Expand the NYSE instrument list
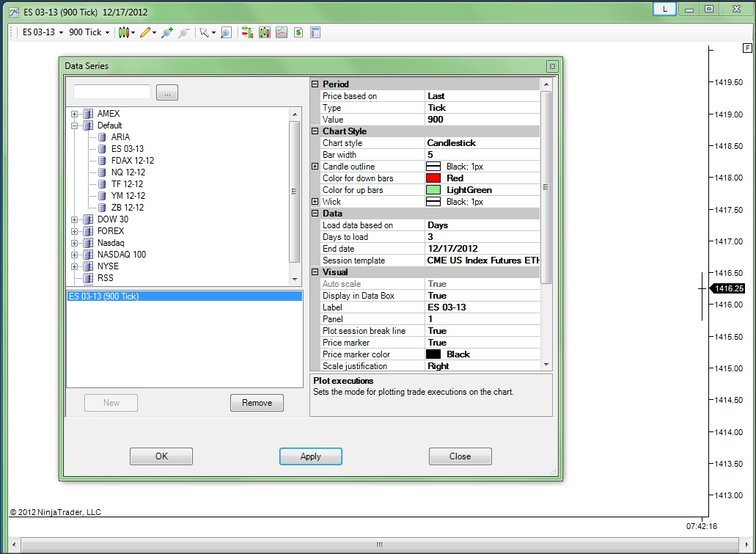Screen dimensions: 756x554 pyautogui.click(x=74, y=266)
